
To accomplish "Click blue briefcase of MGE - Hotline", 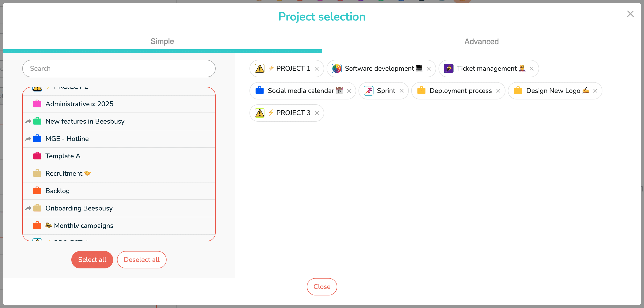I will point(37,138).
